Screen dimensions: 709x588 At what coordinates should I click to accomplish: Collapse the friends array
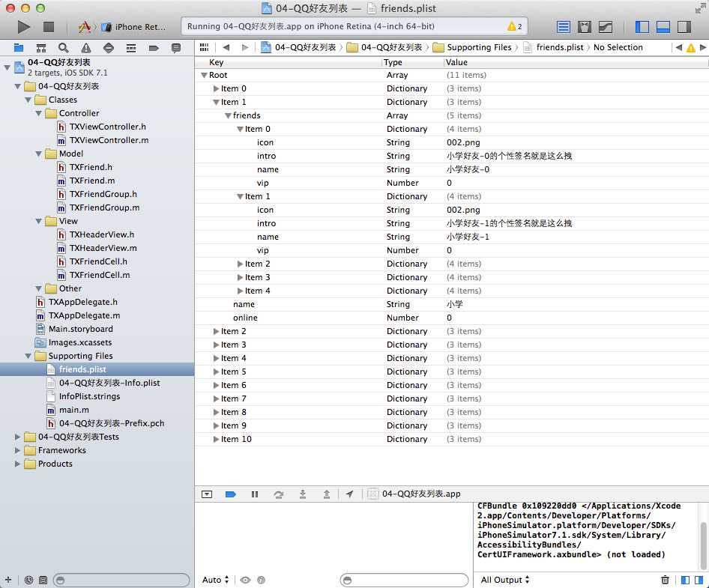228,115
